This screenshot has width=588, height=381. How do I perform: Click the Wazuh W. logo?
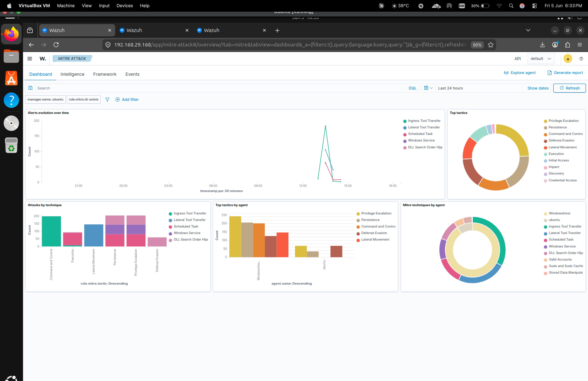pyautogui.click(x=43, y=59)
